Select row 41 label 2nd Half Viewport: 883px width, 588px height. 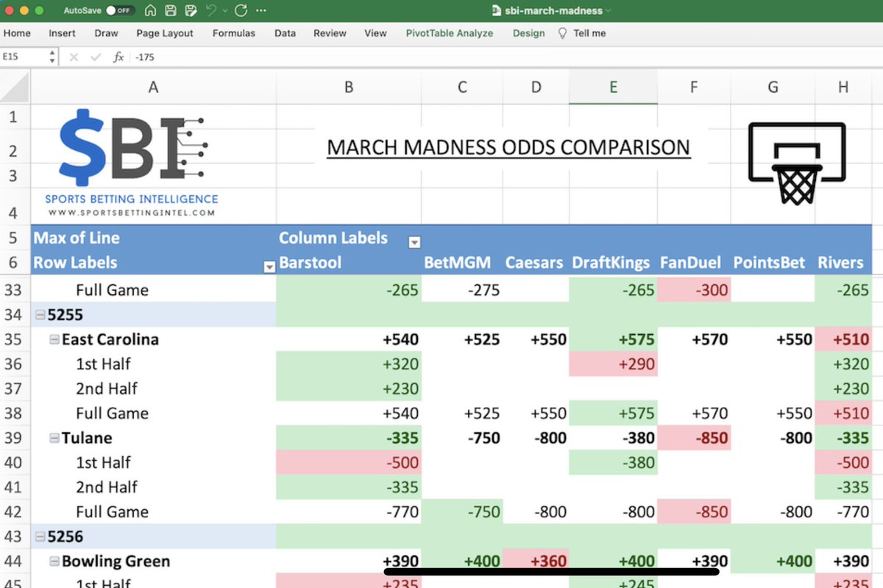107,487
